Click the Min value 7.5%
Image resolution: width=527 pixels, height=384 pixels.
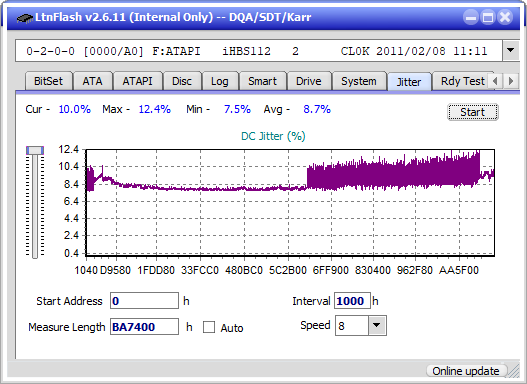coord(237,109)
